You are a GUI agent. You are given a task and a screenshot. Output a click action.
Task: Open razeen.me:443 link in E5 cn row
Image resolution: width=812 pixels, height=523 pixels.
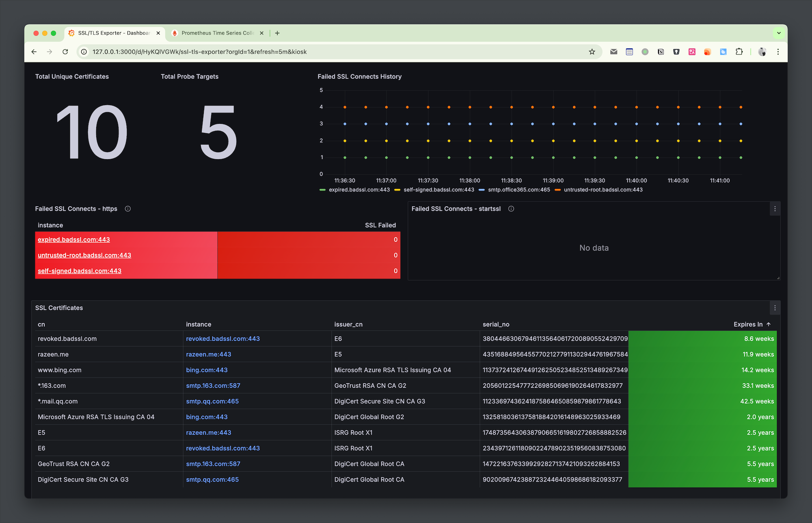click(x=209, y=432)
